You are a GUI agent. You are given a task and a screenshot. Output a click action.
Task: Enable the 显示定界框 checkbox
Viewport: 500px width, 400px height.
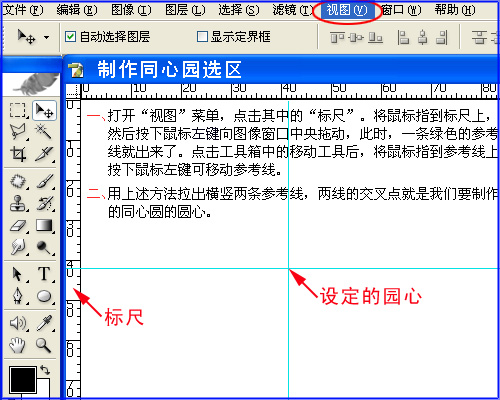click(202, 36)
